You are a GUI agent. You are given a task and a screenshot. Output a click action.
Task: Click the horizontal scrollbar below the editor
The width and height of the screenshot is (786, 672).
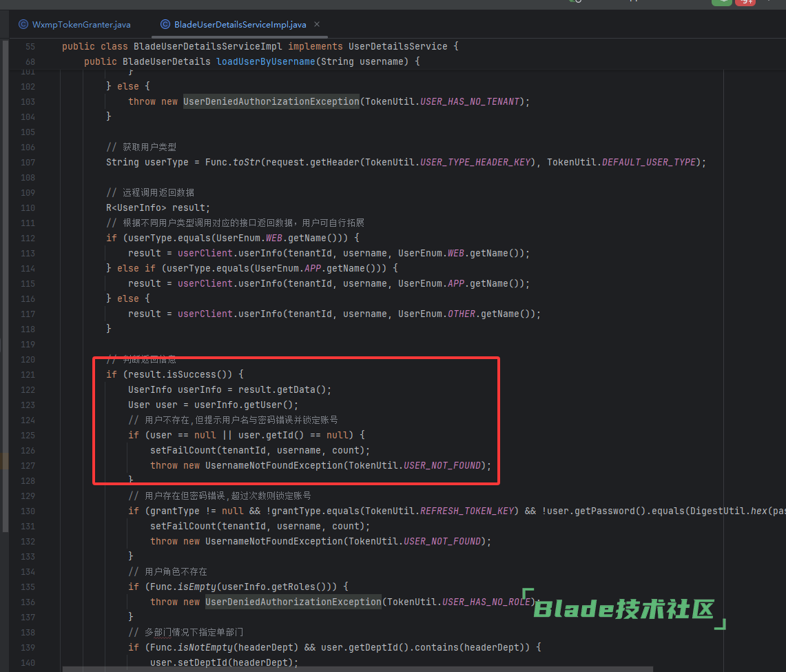(358, 668)
